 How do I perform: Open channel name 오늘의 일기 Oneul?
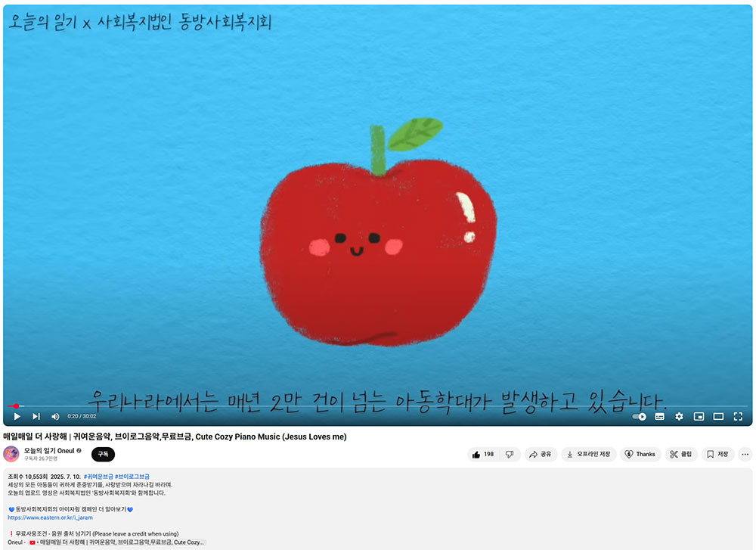(49, 451)
